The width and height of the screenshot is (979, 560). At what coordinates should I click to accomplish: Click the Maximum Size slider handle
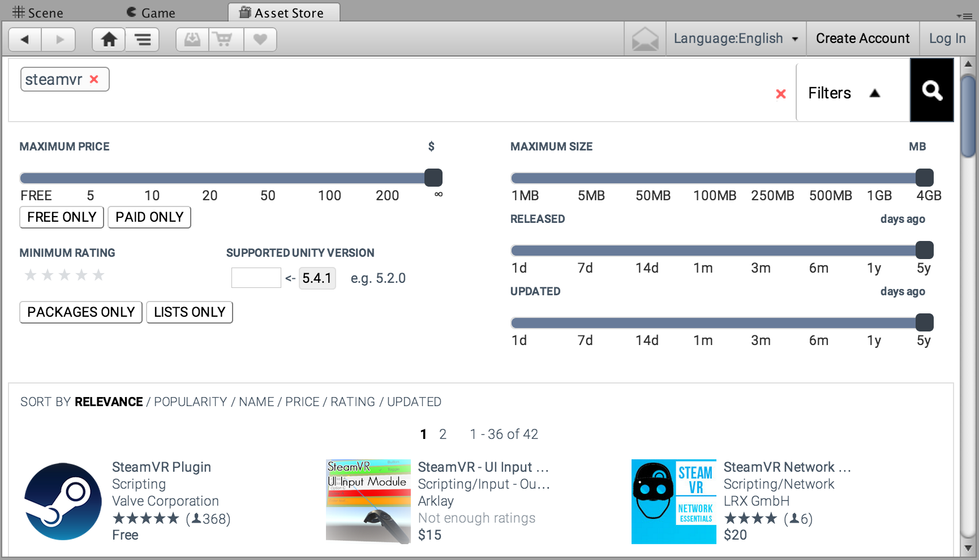[x=925, y=178]
